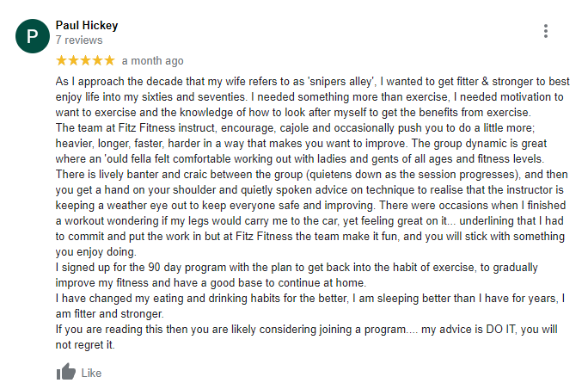
Task: Click the text 'you enjoy doing.'
Action: (x=96, y=252)
